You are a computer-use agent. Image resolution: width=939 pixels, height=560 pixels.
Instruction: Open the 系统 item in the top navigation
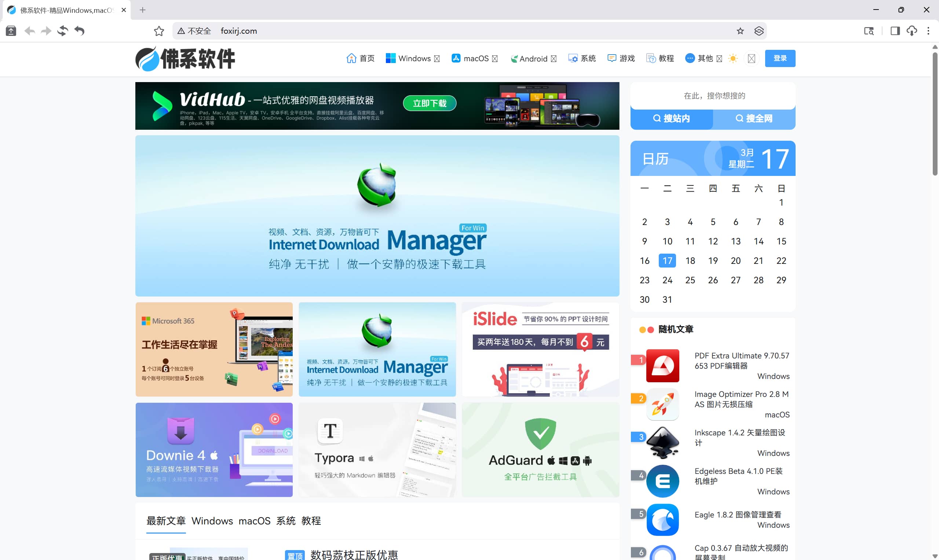(x=582, y=59)
